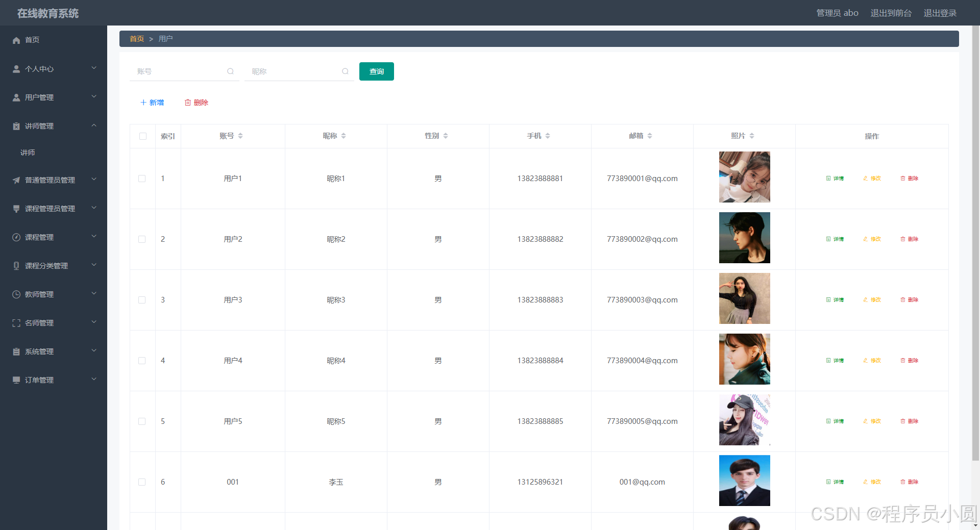Click 首页 in the breadcrumb
This screenshot has width=980, height=530.
(x=137, y=39)
